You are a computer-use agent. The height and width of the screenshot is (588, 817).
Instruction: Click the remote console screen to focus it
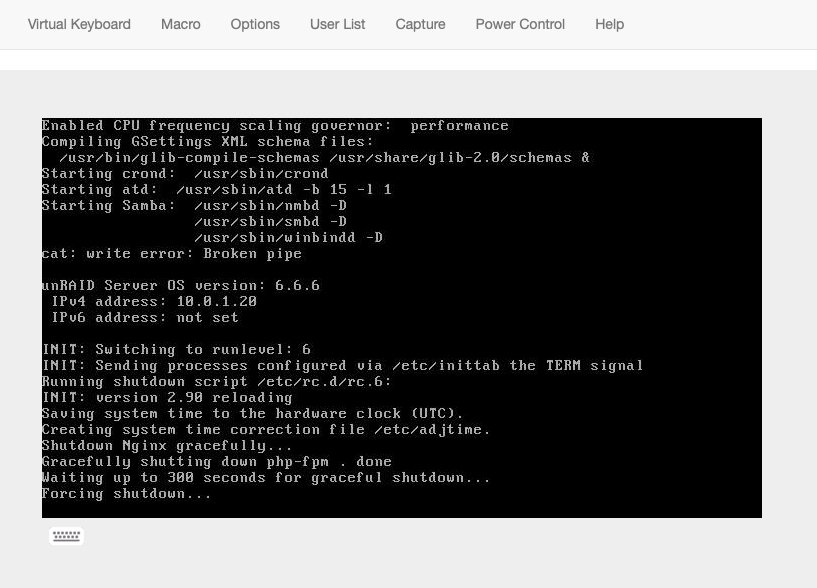coord(402,317)
